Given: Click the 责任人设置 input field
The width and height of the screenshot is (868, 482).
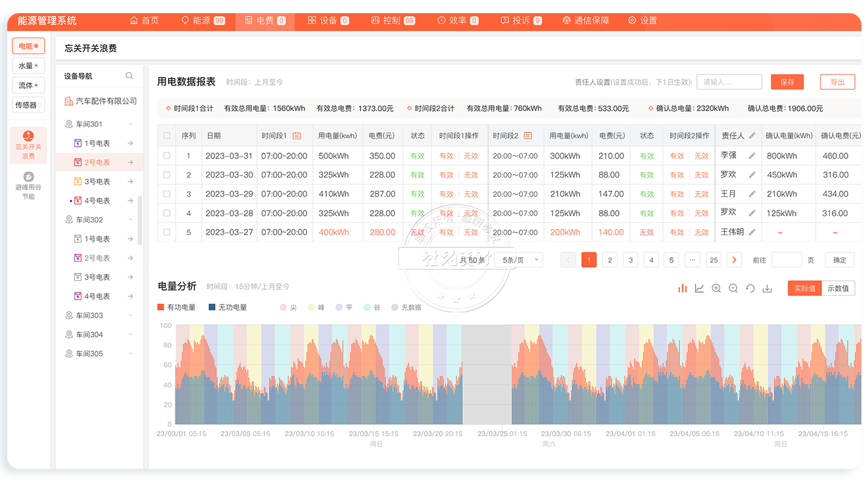Looking at the screenshot, I should point(729,82).
